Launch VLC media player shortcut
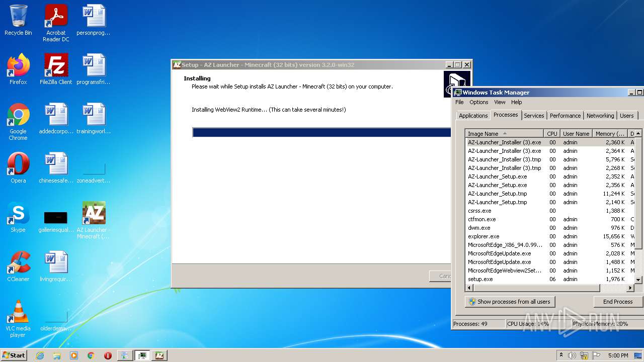This screenshot has width=644, height=362. (x=18, y=319)
